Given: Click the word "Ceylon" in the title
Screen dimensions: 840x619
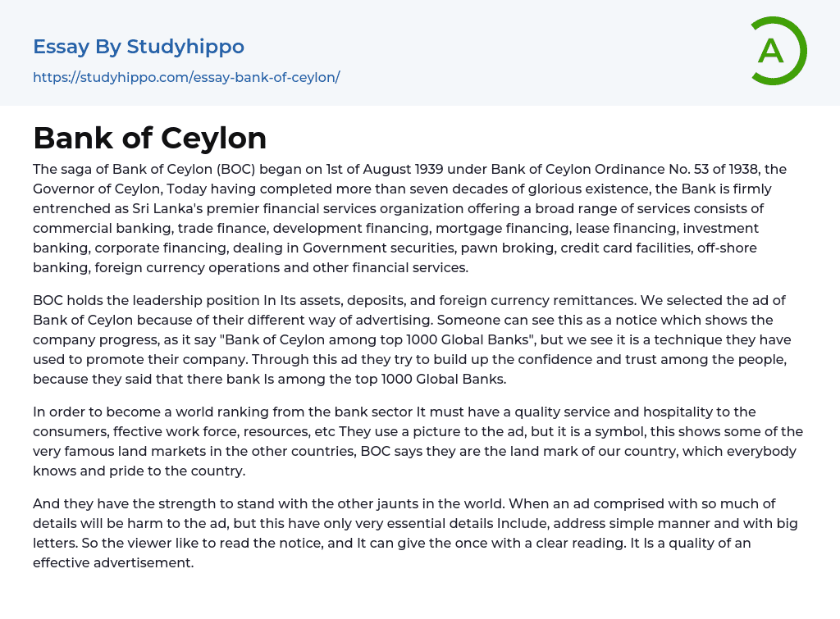Looking at the screenshot, I should click(x=215, y=138).
